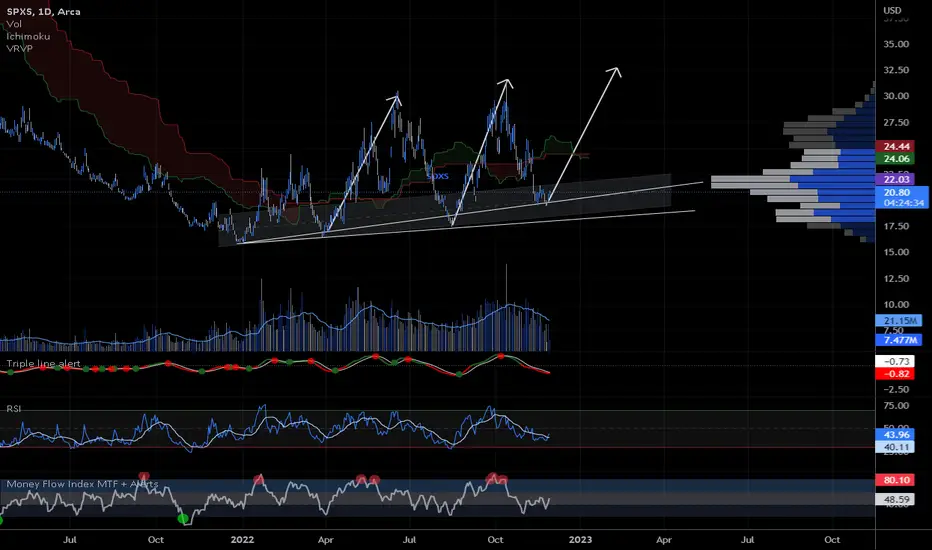Click the current price 20.80 countdown label
Image resolution: width=932 pixels, height=550 pixels.
(x=902, y=197)
